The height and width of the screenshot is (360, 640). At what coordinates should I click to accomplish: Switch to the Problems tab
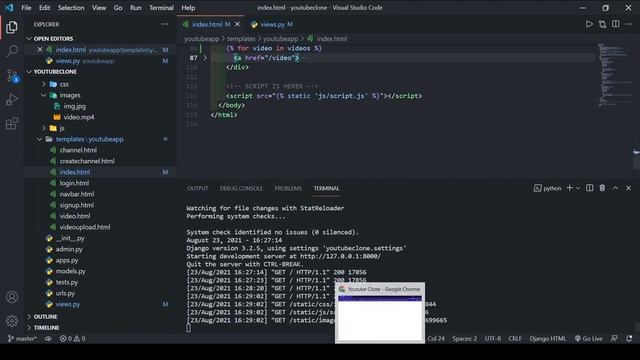pyautogui.click(x=288, y=188)
